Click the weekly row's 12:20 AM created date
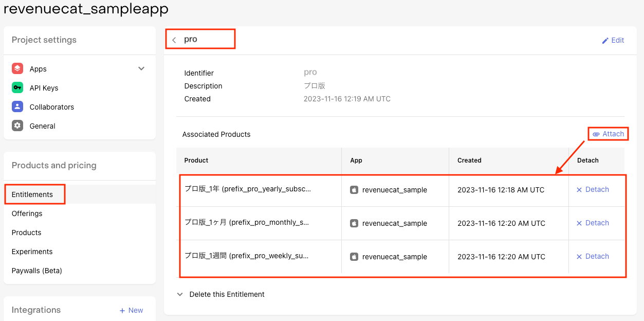 coord(501,257)
